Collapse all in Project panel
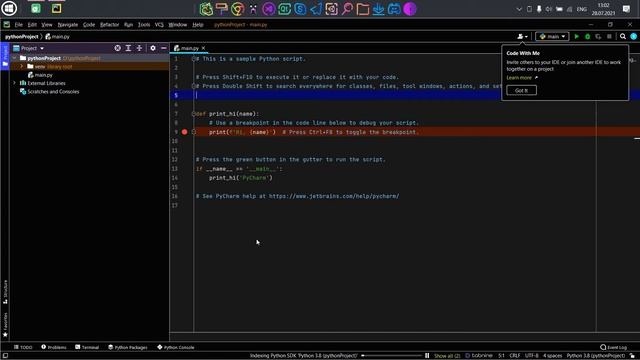 (x=139, y=48)
